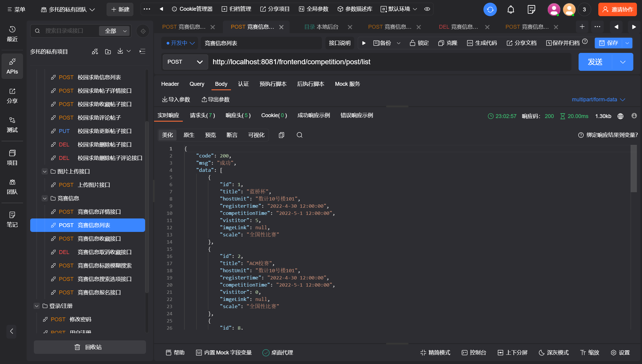642x364 pixels.
Task: Collapse the 竞赛信息 folder
Action: pos(45,198)
